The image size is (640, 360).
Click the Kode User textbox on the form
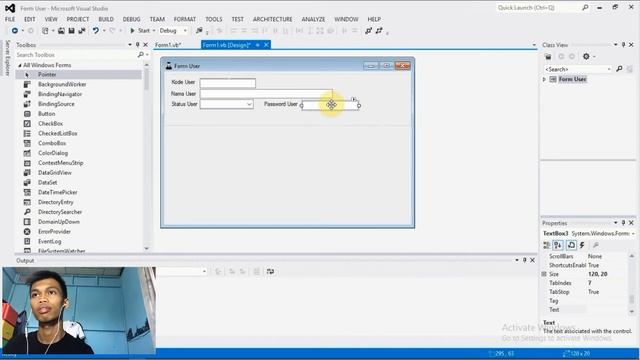pyautogui.click(x=228, y=83)
